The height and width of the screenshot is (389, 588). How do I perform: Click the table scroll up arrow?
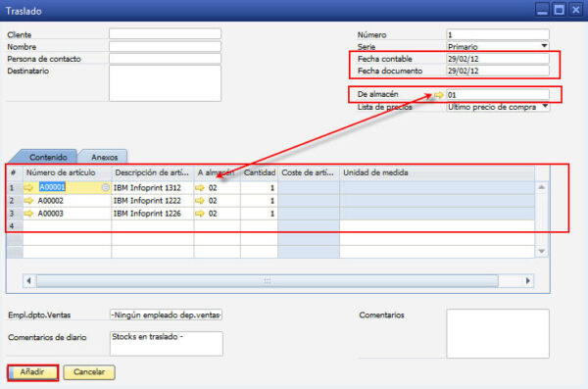542,187
